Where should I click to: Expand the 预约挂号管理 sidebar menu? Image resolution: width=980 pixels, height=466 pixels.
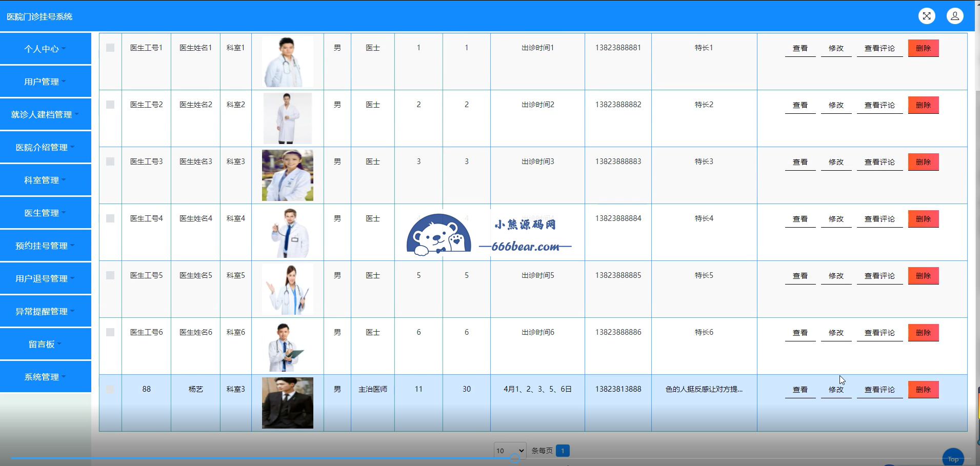pyautogui.click(x=45, y=246)
